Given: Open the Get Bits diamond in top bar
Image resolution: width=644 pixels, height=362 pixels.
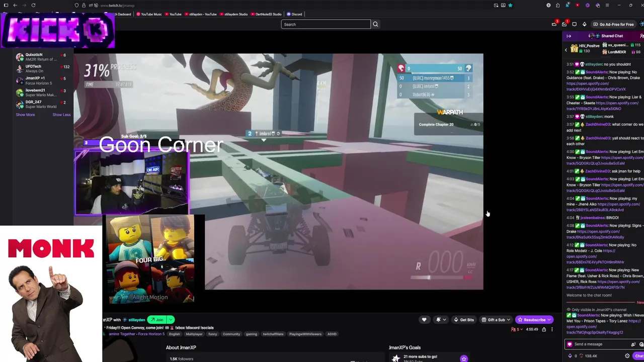Looking at the screenshot, I should pos(584,24).
